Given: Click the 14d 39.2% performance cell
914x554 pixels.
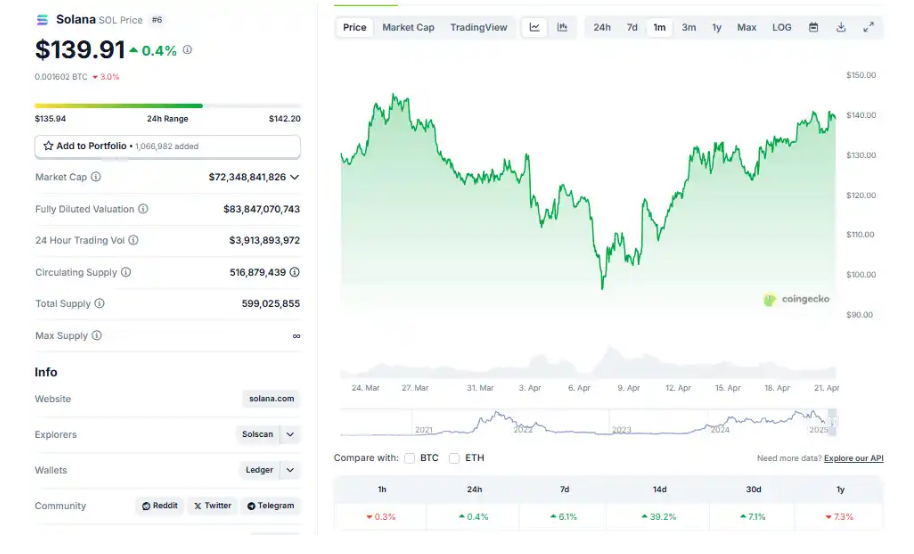Looking at the screenshot, I should 659,517.
